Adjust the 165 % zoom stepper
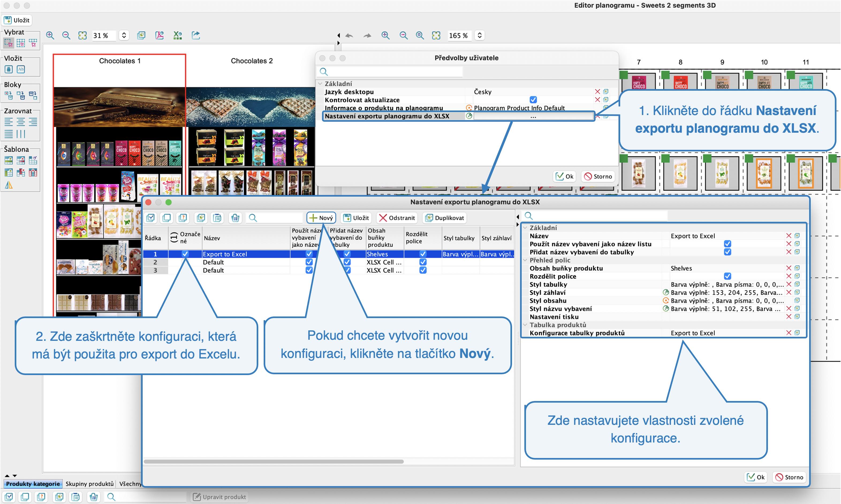Screen dimensions: 841x504 (x=479, y=35)
